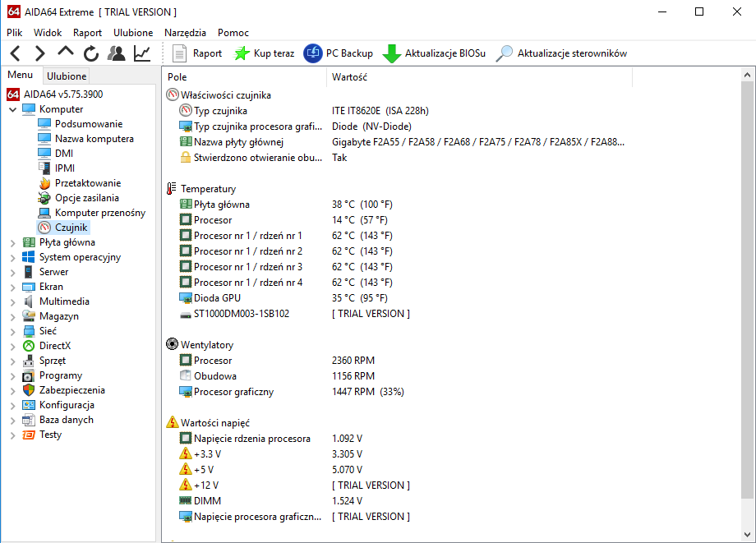Click the scrollbar down arrow

[747, 534]
